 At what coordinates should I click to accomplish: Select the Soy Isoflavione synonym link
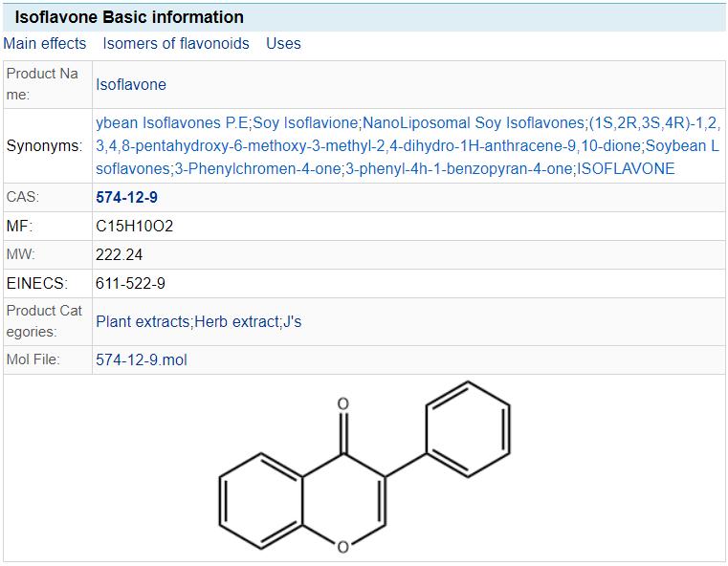click(x=306, y=122)
